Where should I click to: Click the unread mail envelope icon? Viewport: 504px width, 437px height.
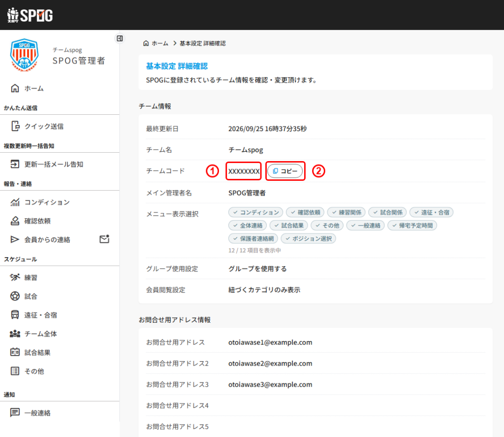(104, 239)
